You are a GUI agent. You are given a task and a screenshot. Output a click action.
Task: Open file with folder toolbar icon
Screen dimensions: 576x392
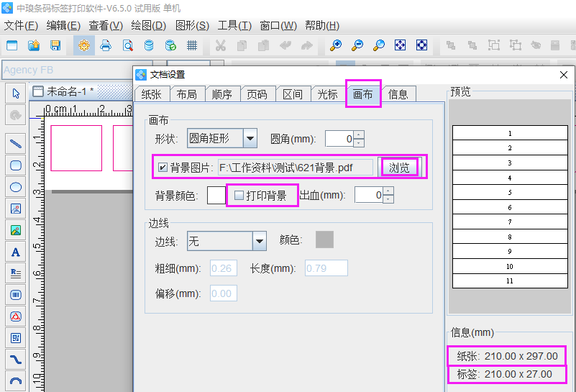pyautogui.click(x=34, y=45)
